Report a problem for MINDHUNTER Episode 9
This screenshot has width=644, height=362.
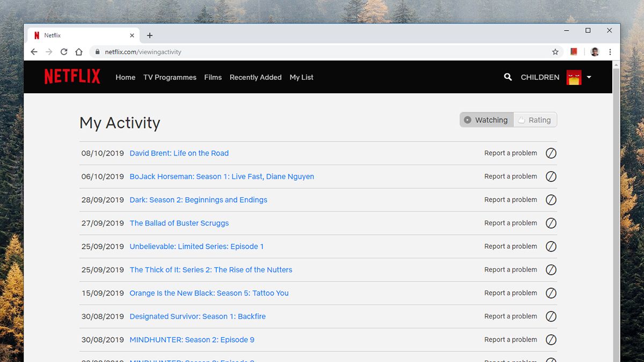click(510, 340)
